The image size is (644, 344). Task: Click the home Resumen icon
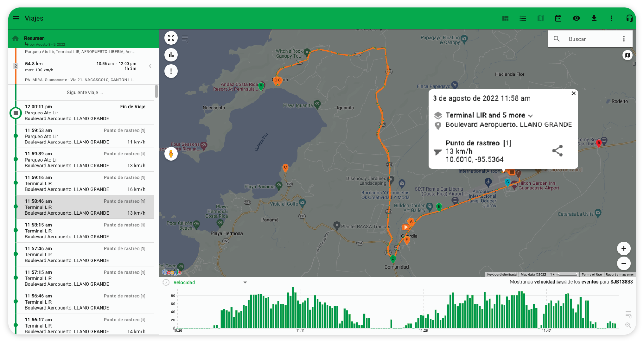click(x=15, y=39)
